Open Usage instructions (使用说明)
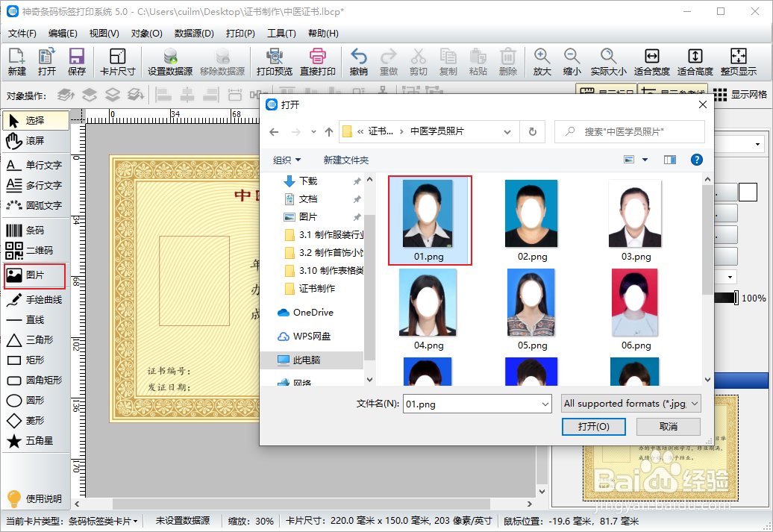 point(34,498)
